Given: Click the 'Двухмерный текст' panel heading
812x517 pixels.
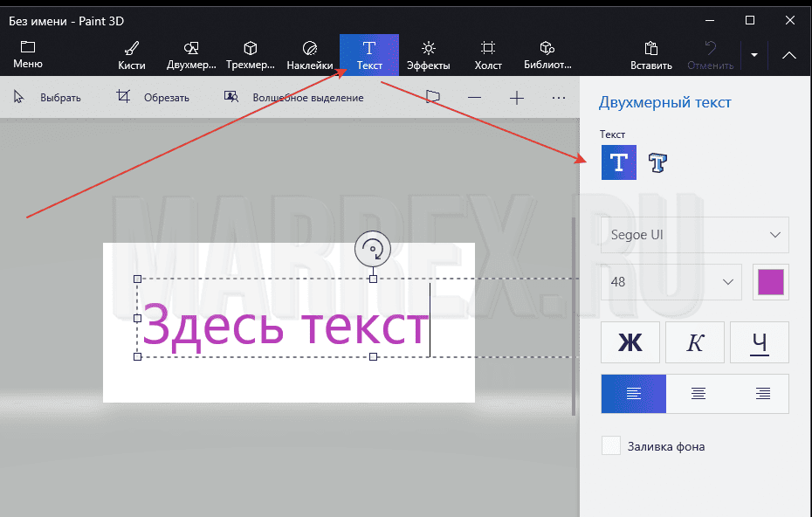Looking at the screenshot, I should (x=665, y=102).
